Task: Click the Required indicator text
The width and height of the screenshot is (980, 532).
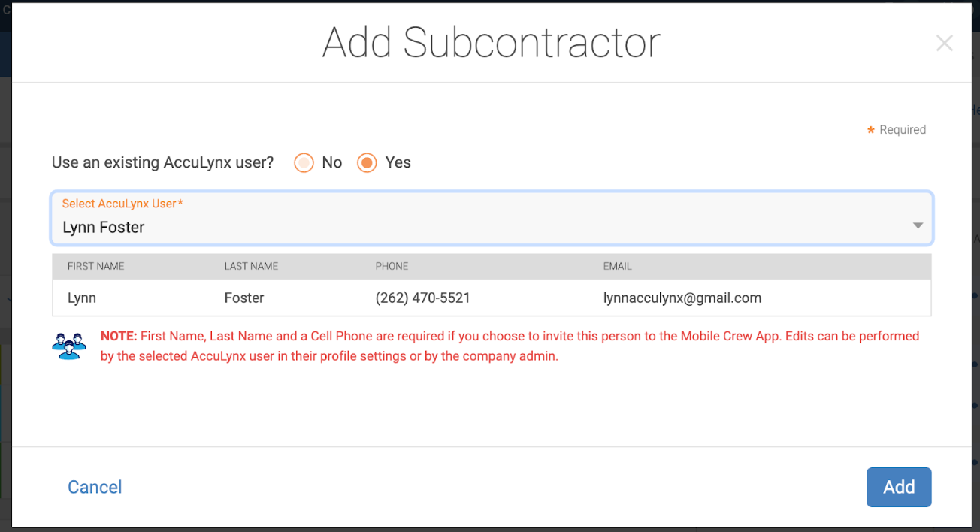Action: 896,130
